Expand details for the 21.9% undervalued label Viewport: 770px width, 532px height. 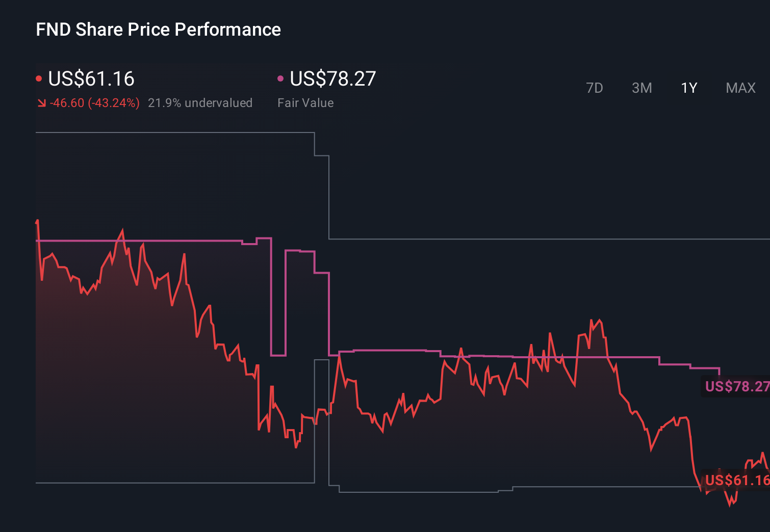pyautogui.click(x=200, y=102)
